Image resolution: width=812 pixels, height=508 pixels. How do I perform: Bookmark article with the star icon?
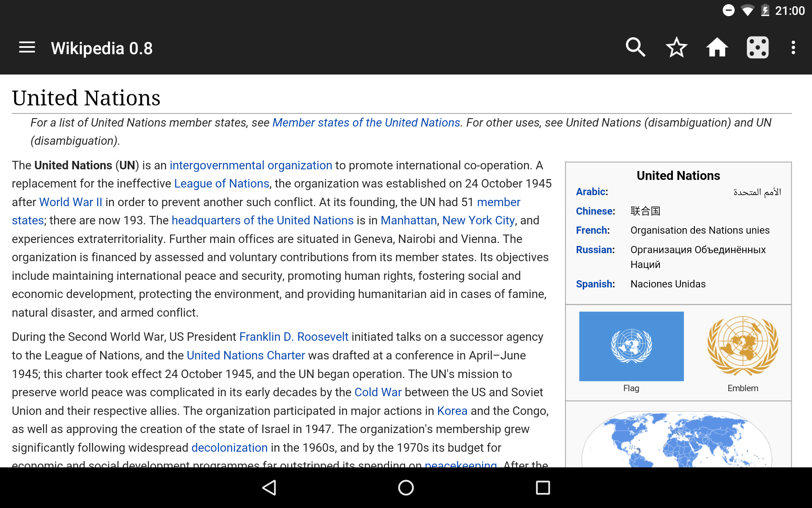[x=676, y=47]
